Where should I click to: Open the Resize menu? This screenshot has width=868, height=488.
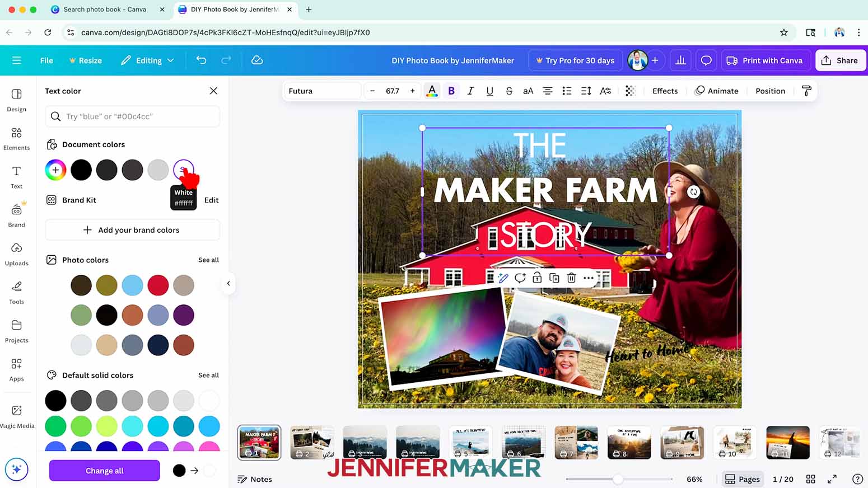[x=85, y=60]
